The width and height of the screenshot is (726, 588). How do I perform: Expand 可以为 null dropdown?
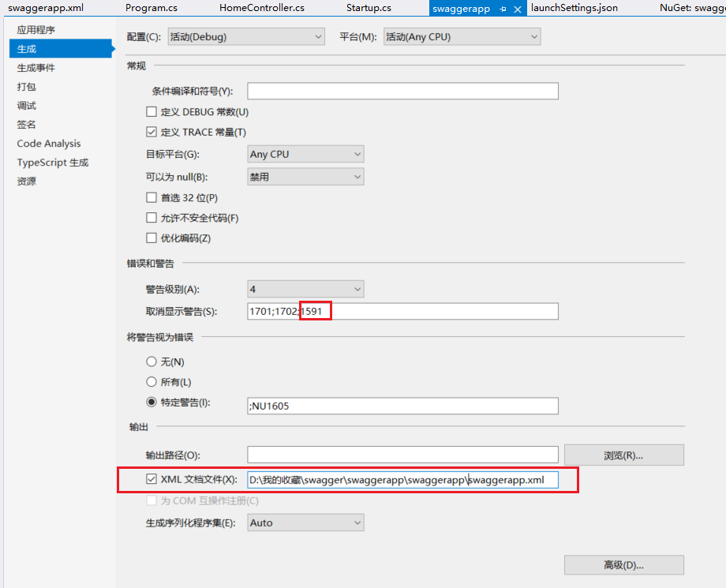point(305,177)
